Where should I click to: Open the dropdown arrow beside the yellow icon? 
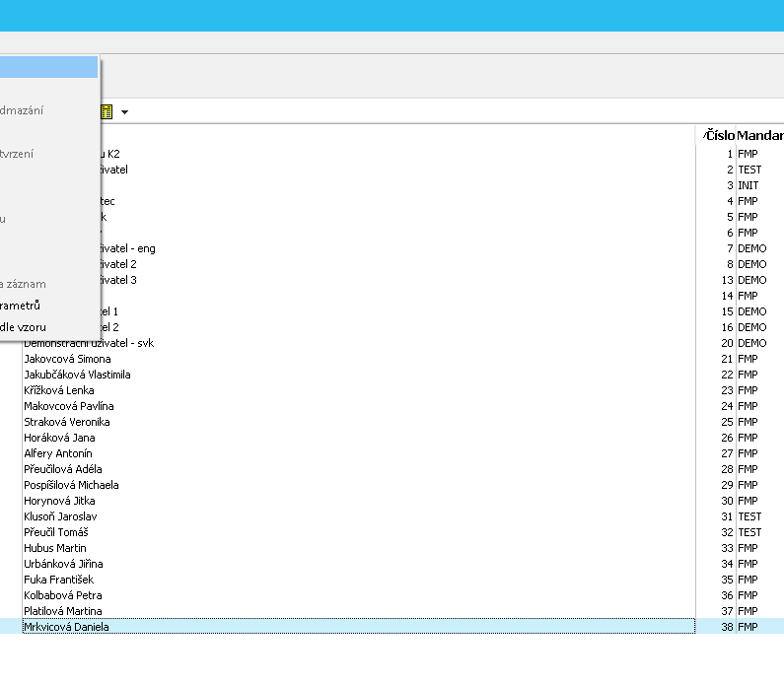[x=125, y=112]
